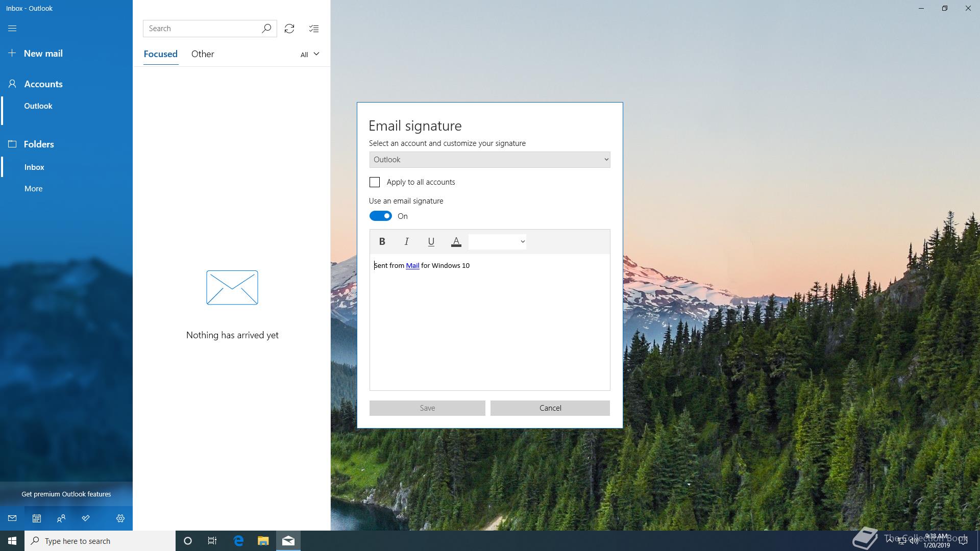This screenshot has height=551, width=980.
Task: Expand the All filter dropdown
Action: pyautogui.click(x=310, y=55)
